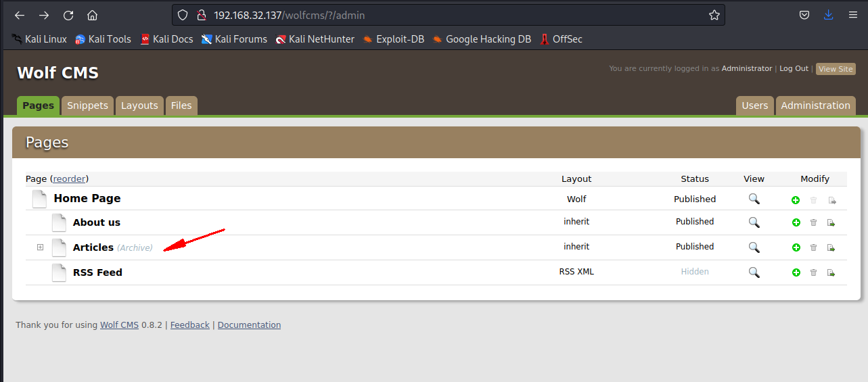This screenshot has width=868, height=382.
Task: Click the address bar URL field
Action: click(449, 15)
